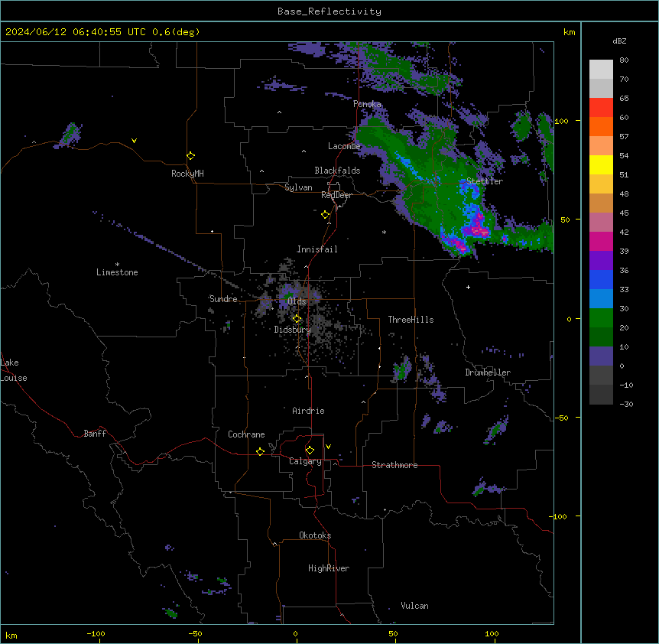
Task: Click the Okotoks town label
Action: pos(315,535)
